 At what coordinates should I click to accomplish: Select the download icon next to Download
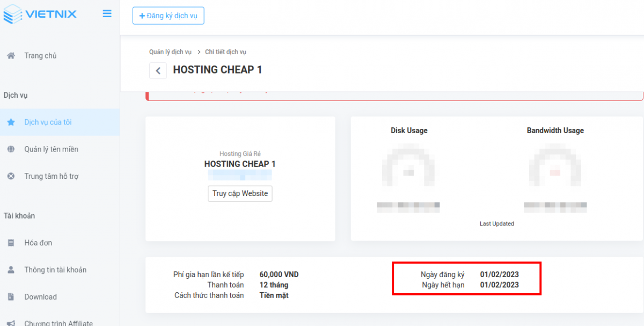click(x=11, y=296)
